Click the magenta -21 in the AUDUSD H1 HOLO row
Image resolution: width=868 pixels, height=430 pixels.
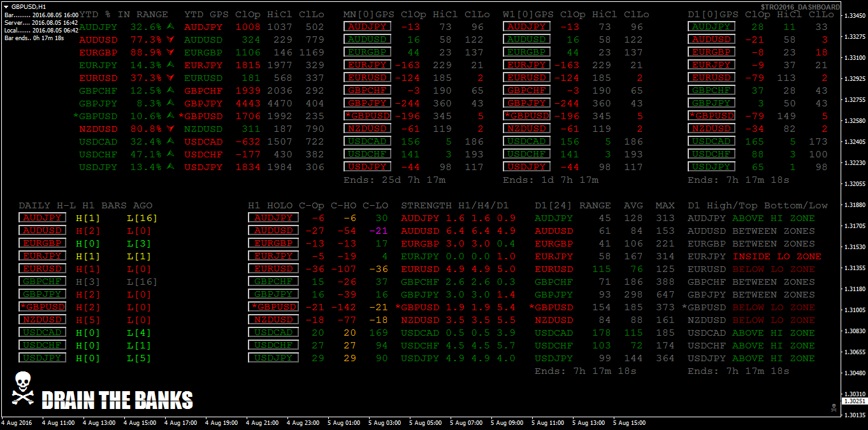(379, 231)
